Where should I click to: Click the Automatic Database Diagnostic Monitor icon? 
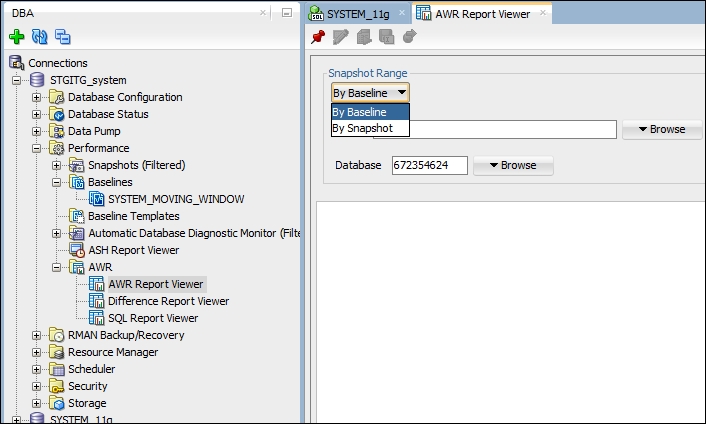pyautogui.click(x=77, y=233)
